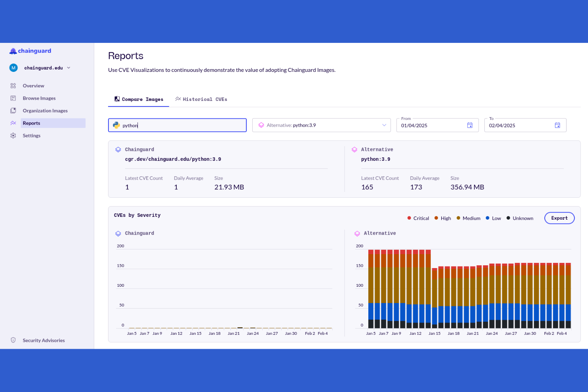Viewport: 588px width, 392px height.
Task: Go to Browse Images
Action: [x=39, y=98]
